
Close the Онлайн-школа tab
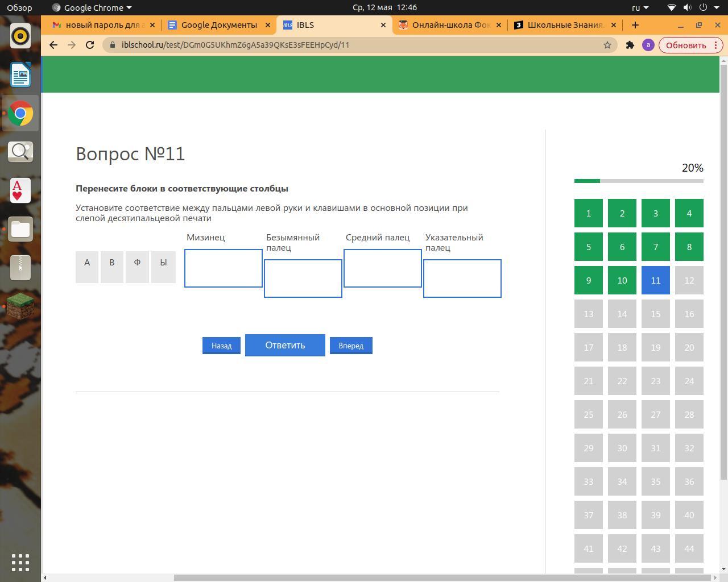[x=499, y=25]
